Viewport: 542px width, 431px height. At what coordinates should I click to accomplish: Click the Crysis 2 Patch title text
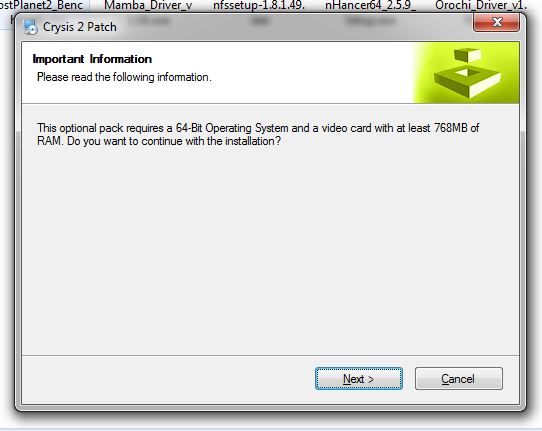click(x=80, y=27)
